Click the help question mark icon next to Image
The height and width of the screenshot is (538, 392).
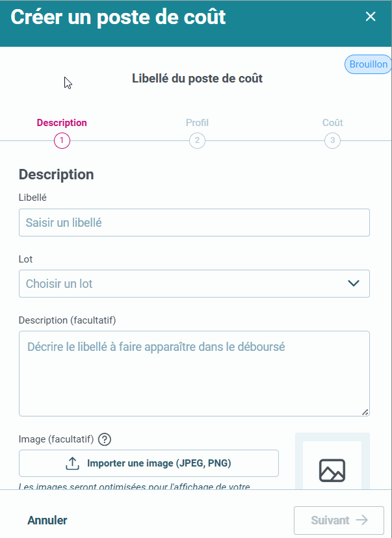tap(104, 439)
